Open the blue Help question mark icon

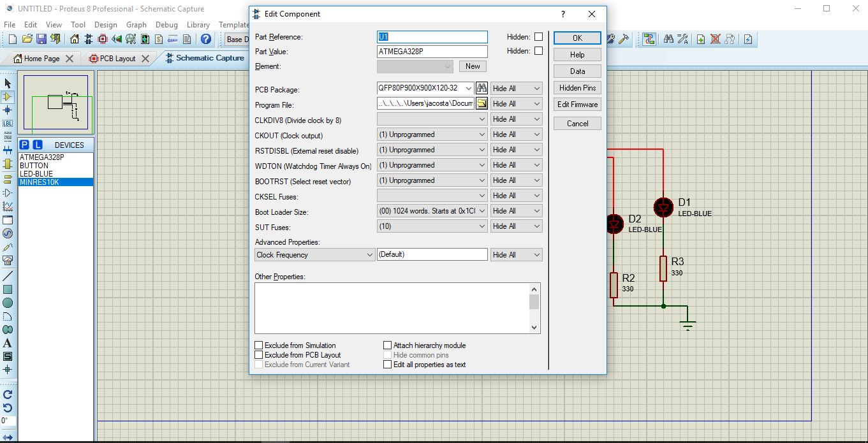205,39
